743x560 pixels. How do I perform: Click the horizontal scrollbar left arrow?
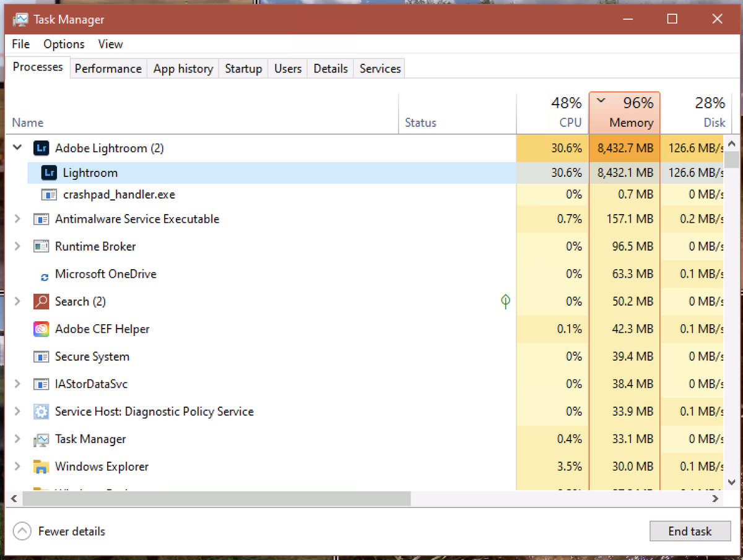point(12,498)
